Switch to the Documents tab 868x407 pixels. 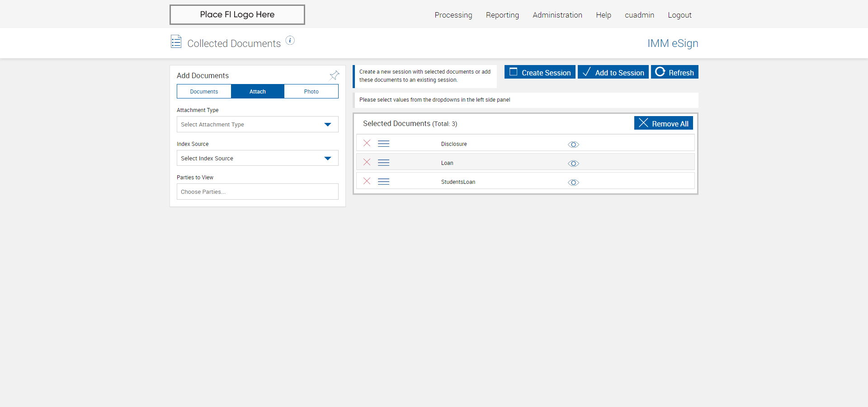click(x=204, y=91)
